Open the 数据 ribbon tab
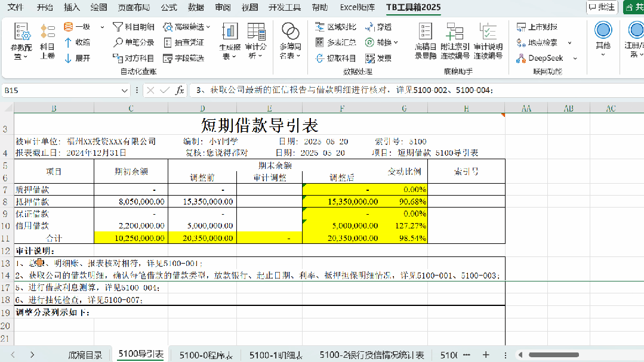Screen dimensions: 644x362 pos(196,7)
